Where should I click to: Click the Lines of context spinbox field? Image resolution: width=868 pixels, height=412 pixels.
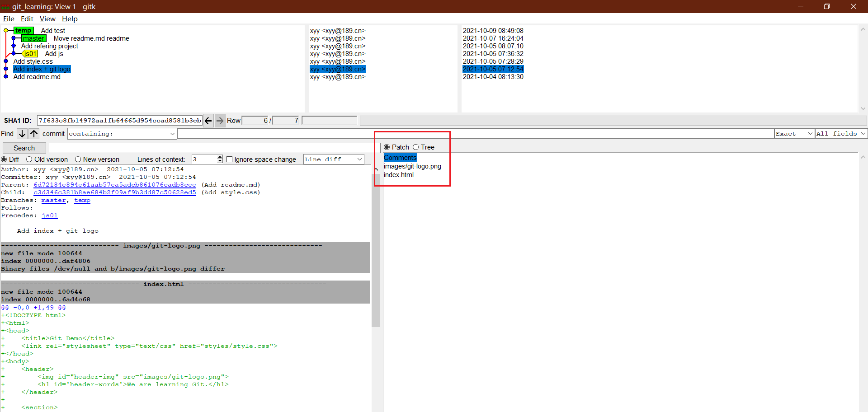(204, 159)
